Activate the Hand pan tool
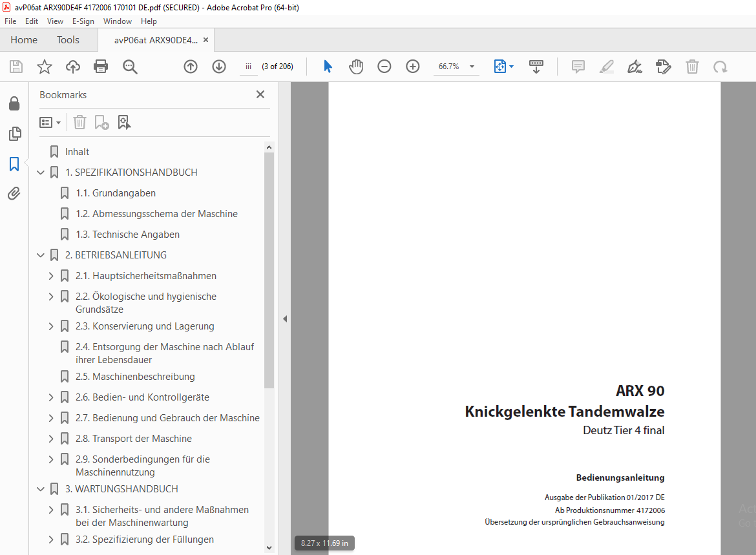 356,67
